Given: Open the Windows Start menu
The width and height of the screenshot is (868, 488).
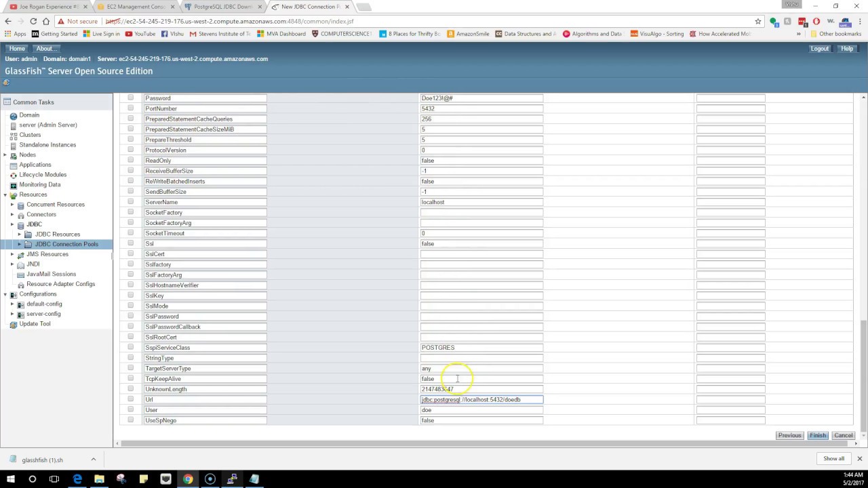Looking at the screenshot, I should (10, 479).
